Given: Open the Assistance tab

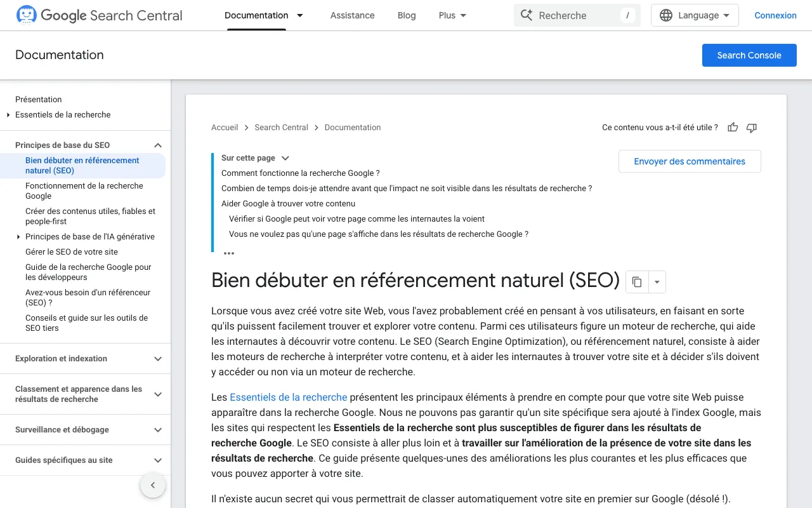Looking at the screenshot, I should [352, 15].
